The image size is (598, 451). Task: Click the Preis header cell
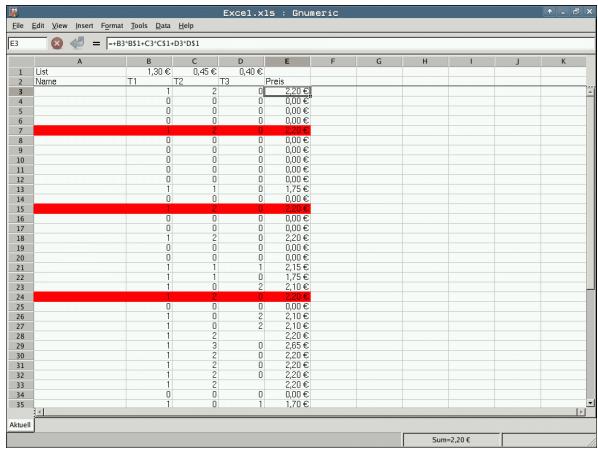tap(287, 82)
